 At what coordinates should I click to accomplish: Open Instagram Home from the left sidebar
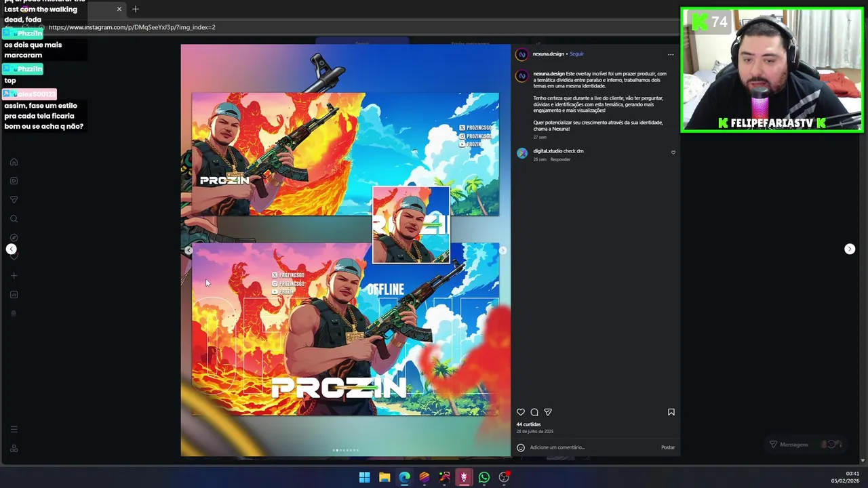tap(14, 162)
